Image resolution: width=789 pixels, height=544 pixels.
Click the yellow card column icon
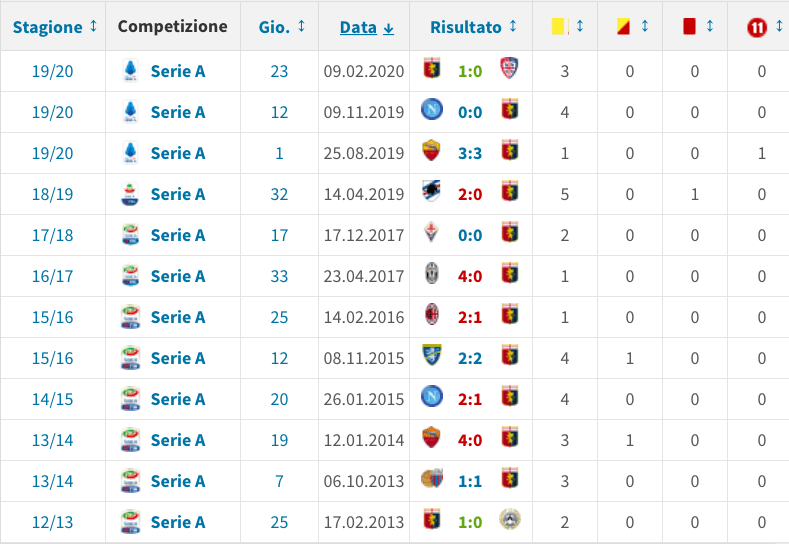pos(559,27)
